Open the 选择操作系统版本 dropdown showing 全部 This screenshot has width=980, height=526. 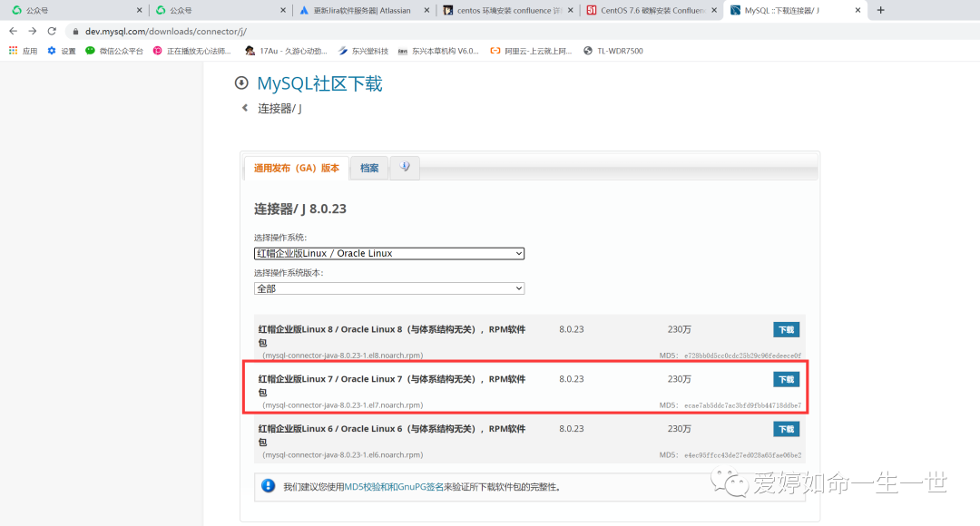(x=388, y=288)
